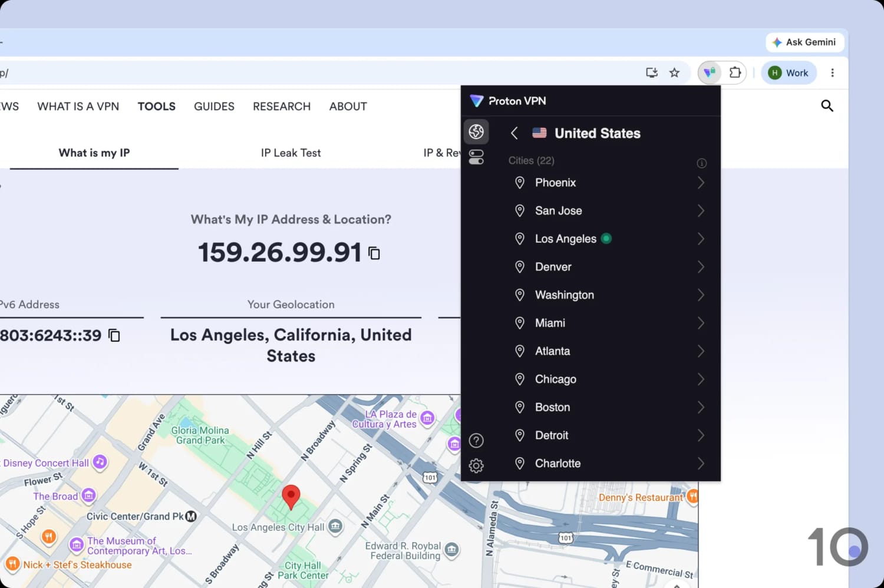Viewport: 884px width, 588px height.
Task: Expand Boston server list chevron
Action: 701,407
